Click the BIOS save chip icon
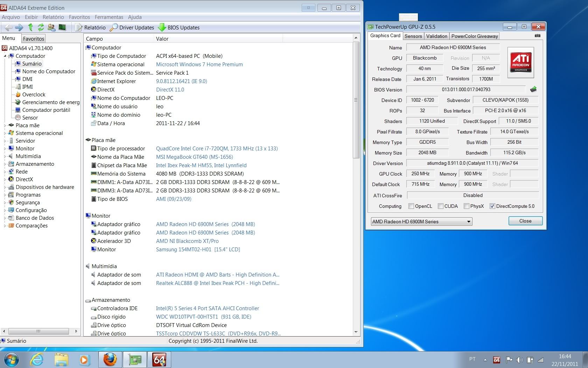588x368 pixels. coord(533,89)
